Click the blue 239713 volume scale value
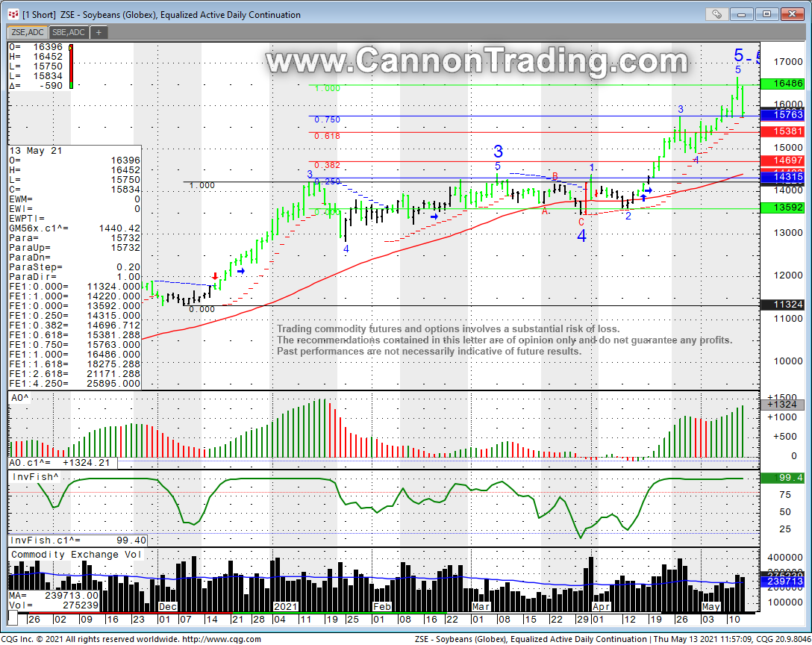Viewport: 812px width, 645px height. click(782, 582)
